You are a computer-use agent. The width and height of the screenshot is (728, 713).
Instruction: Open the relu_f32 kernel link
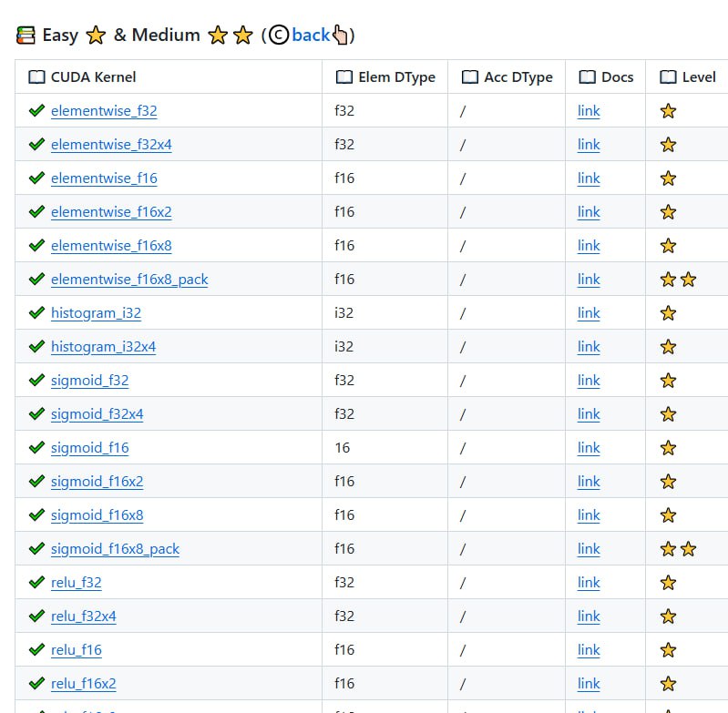click(x=77, y=583)
